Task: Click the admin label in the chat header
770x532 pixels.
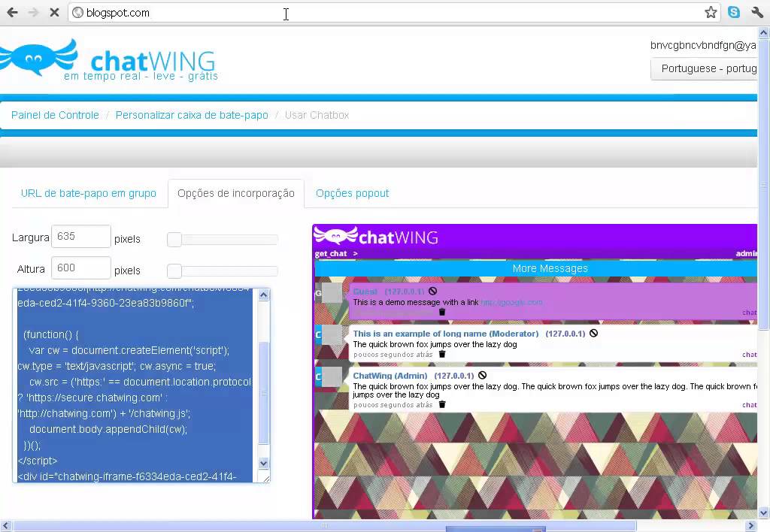Action: point(746,254)
